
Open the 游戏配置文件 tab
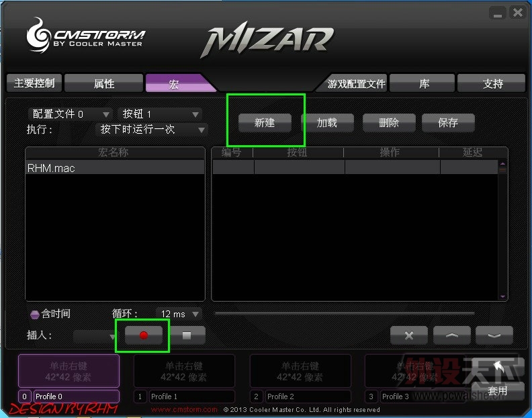coord(353,83)
